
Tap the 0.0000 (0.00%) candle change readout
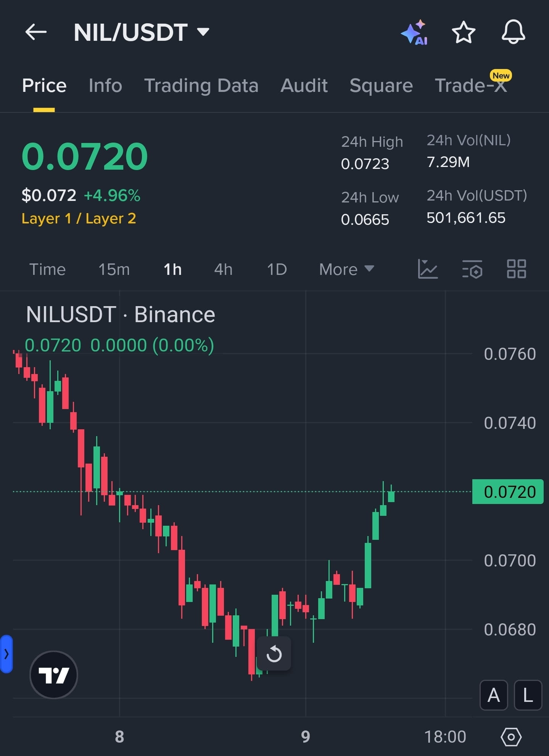pos(152,345)
